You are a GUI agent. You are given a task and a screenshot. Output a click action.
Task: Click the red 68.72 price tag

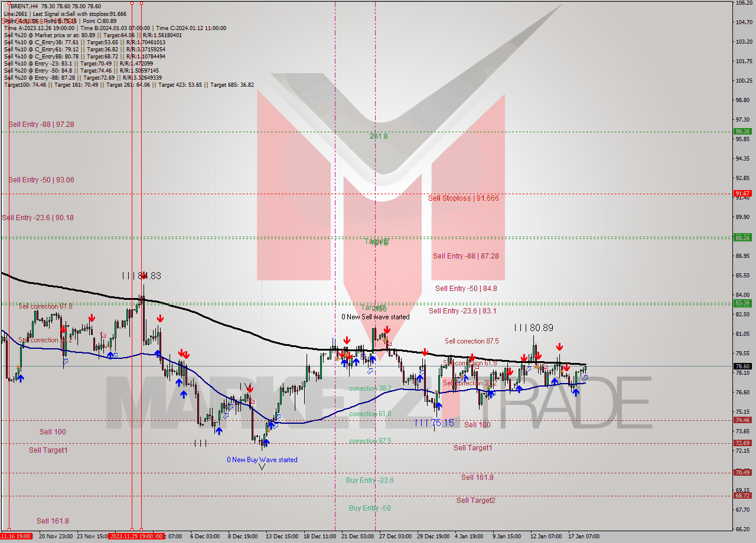pyautogui.click(x=742, y=496)
